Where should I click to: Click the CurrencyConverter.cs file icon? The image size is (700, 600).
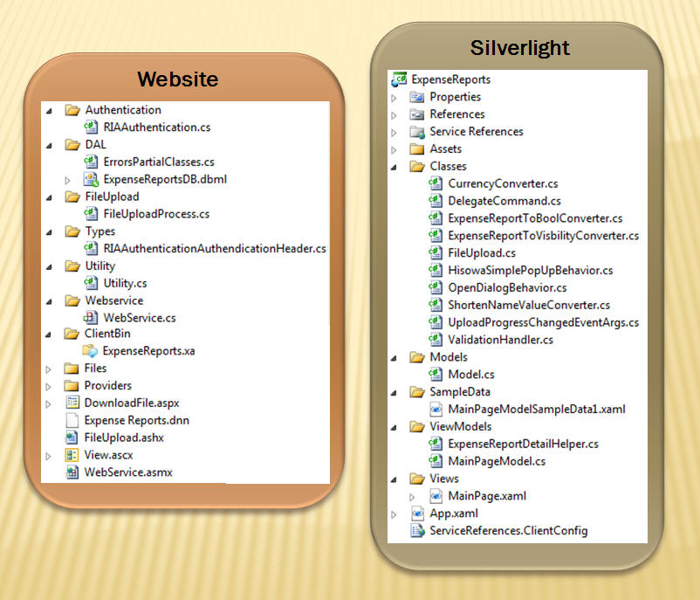(436, 183)
